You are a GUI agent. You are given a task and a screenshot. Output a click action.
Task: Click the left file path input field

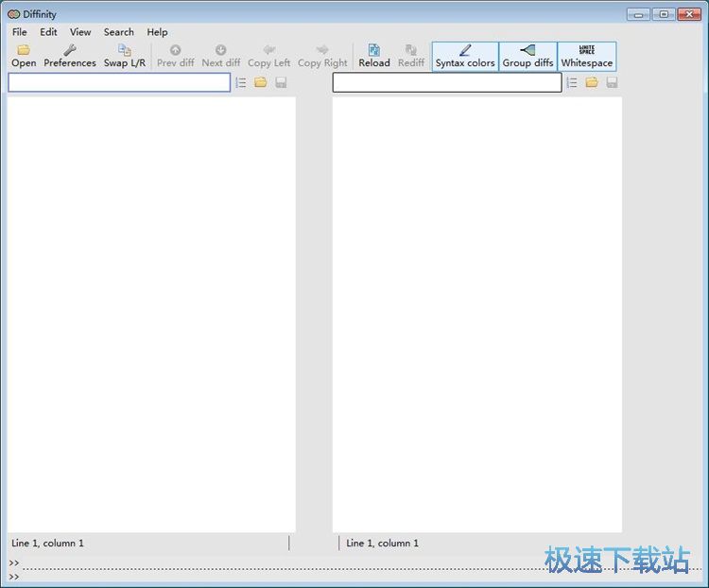119,83
